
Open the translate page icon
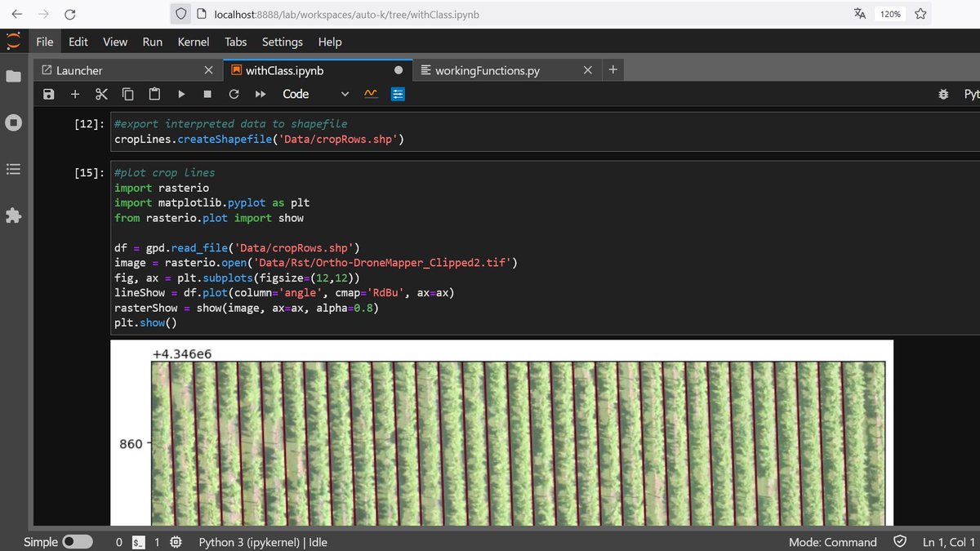[x=859, y=14]
